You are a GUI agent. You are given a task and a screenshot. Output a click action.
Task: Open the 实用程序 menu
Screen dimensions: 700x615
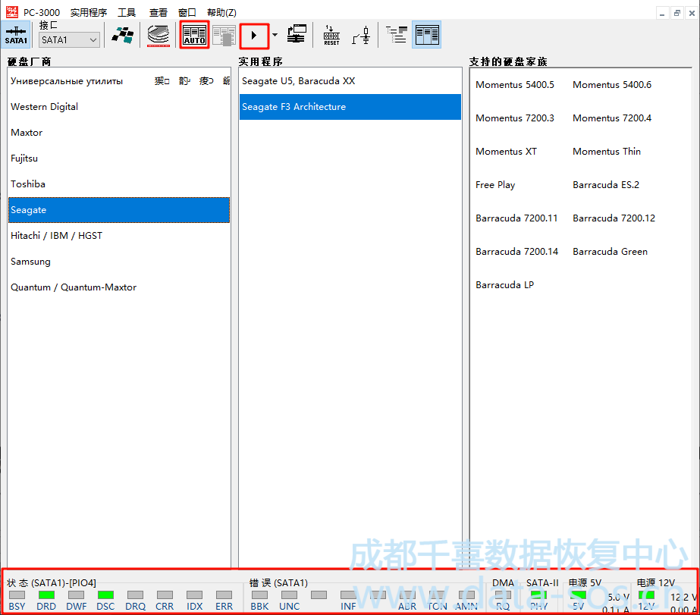[x=89, y=13]
